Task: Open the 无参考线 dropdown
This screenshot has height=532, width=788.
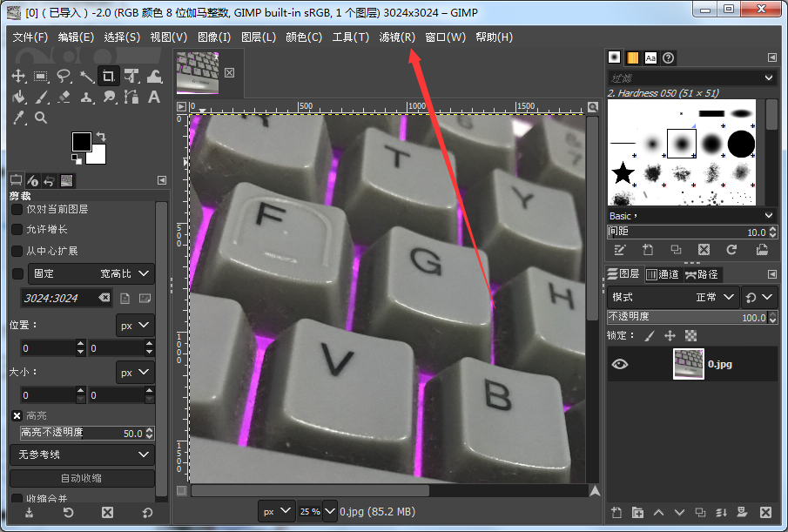Action: [x=82, y=455]
